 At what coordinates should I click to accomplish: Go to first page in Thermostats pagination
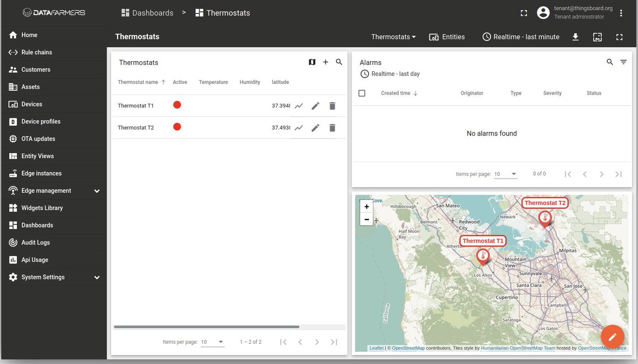point(283,342)
